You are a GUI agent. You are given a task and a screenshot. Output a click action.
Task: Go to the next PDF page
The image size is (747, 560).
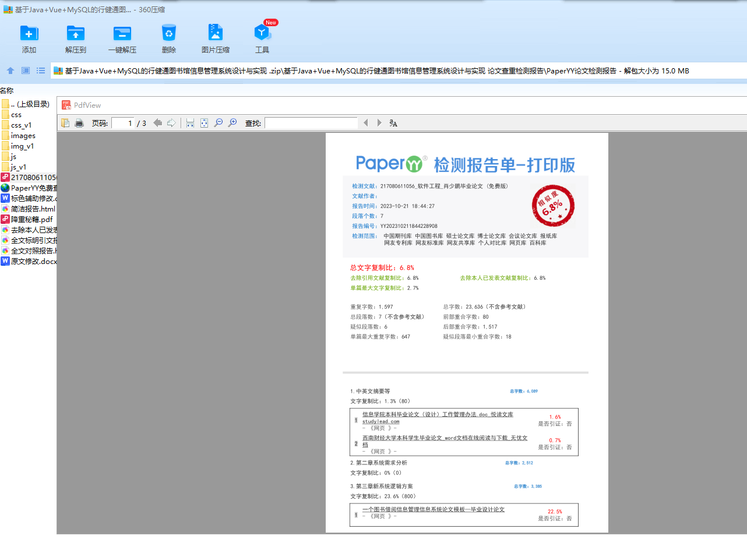coord(171,123)
